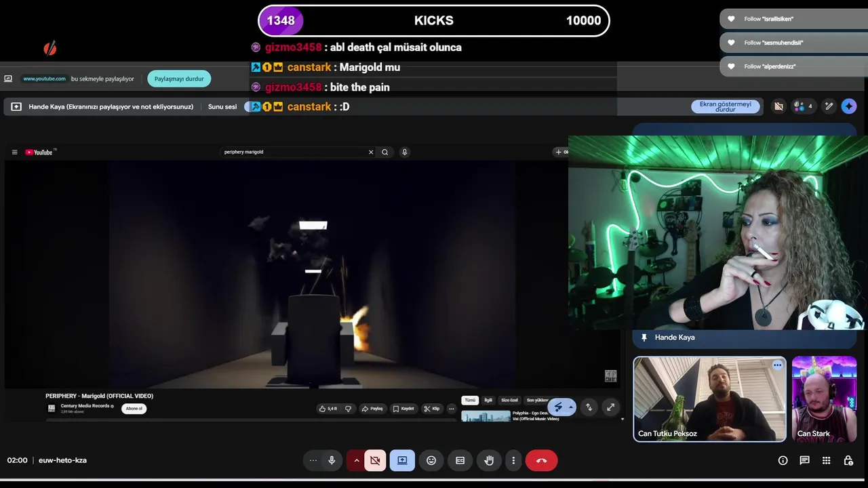Click scroll down arrow in suggestions list
The image size is (868, 488).
(x=623, y=419)
